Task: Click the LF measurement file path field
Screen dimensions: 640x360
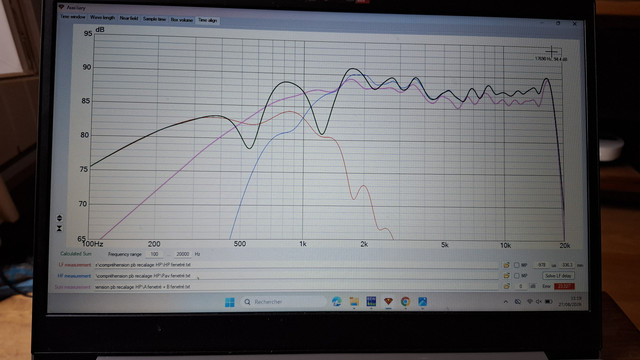Action: [x=296, y=265]
